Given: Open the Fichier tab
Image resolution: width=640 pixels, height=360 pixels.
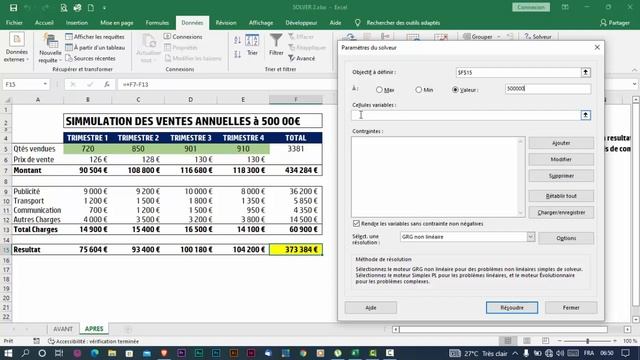Looking at the screenshot, I should [14, 23].
